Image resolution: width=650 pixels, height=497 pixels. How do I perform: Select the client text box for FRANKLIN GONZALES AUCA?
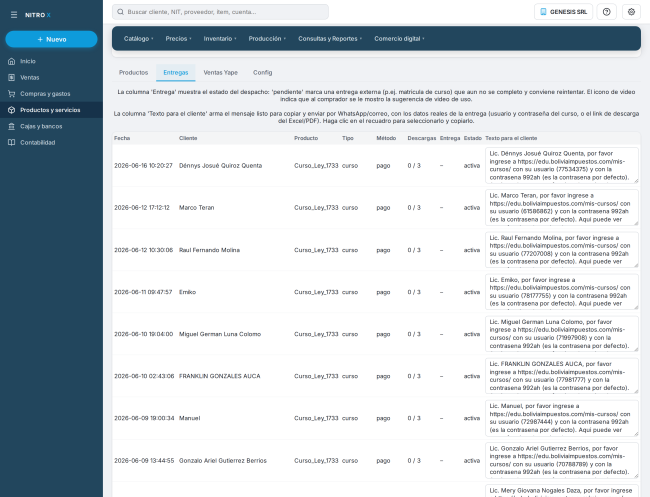pos(562,376)
